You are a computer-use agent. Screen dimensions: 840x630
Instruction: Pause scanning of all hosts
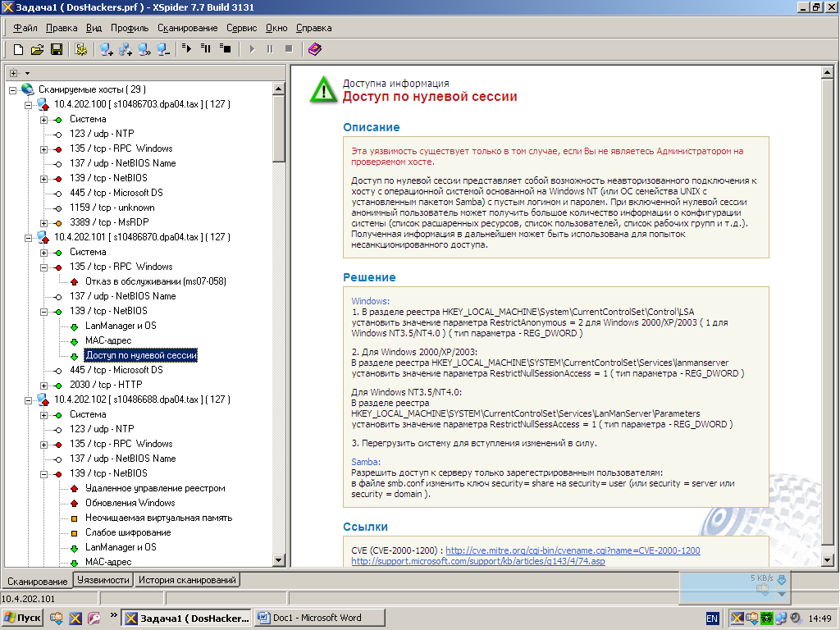pyautogui.click(x=206, y=49)
